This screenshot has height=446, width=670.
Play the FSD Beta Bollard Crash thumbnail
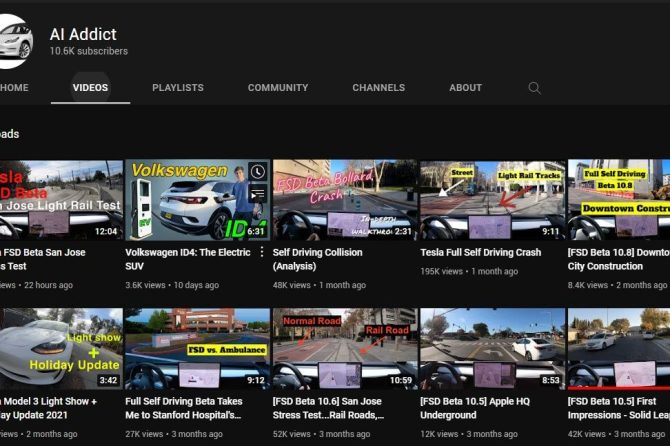(343, 199)
